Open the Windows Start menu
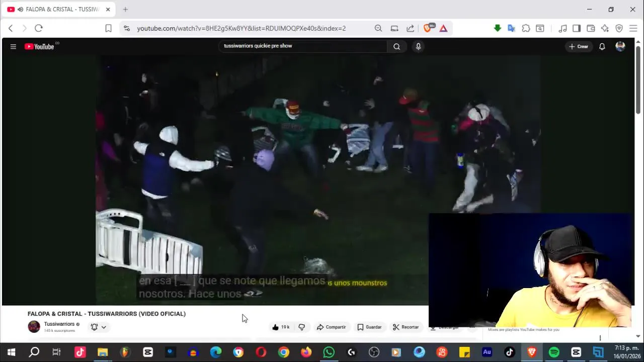This screenshot has width=644, height=362. click(x=11, y=352)
